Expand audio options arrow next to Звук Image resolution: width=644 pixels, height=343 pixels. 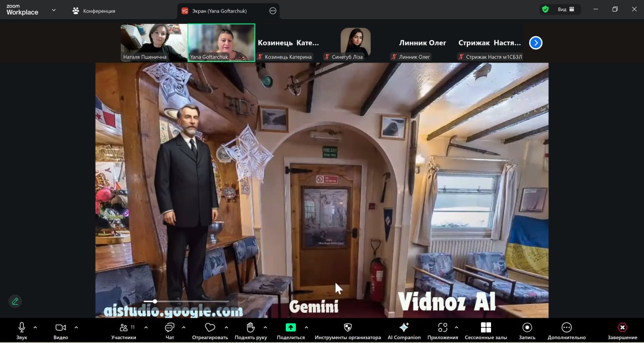pos(35,327)
